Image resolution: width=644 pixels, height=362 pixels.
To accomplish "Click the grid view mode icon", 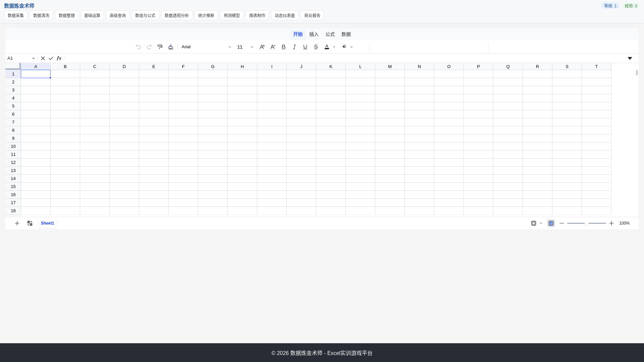I will 534,223.
